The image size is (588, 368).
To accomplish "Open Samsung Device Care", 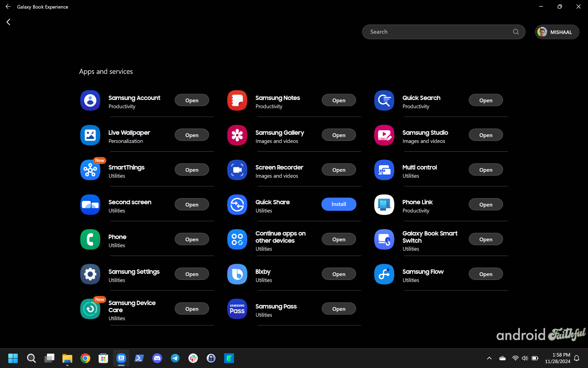I will (192, 309).
